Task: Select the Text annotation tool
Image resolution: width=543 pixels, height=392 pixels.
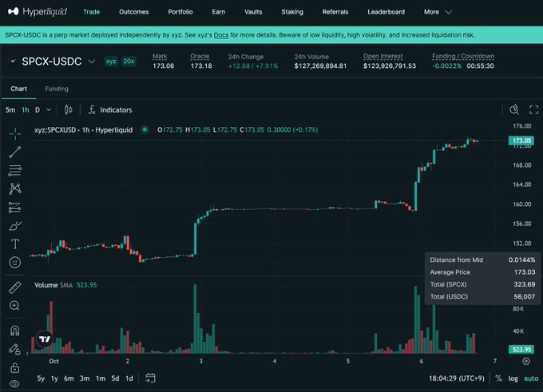Action: point(15,244)
